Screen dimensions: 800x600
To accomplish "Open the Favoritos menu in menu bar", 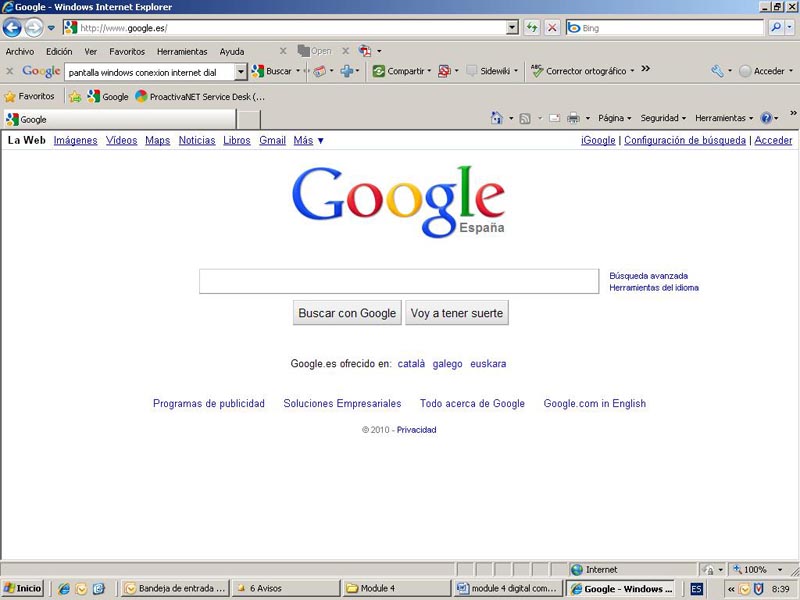I will 127,52.
